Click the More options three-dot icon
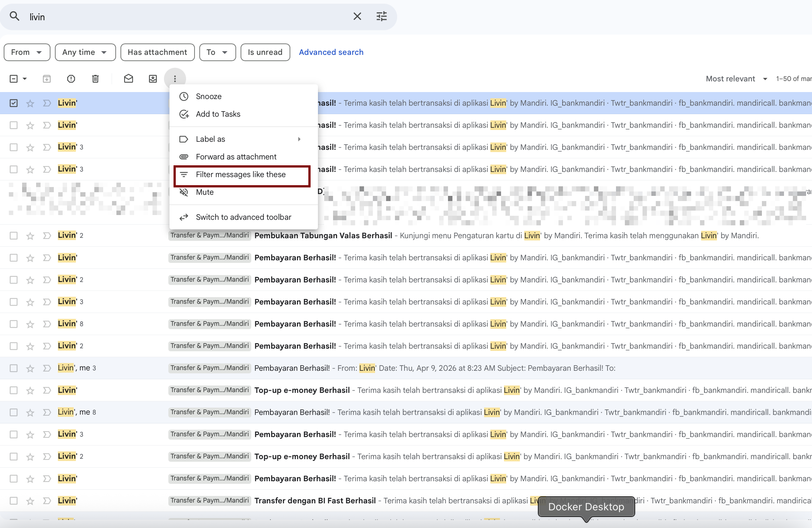The width and height of the screenshot is (812, 528). coord(175,79)
